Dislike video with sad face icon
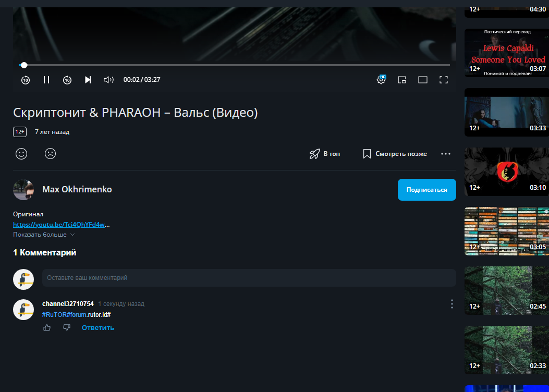This screenshot has width=549, height=392. tap(51, 154)
